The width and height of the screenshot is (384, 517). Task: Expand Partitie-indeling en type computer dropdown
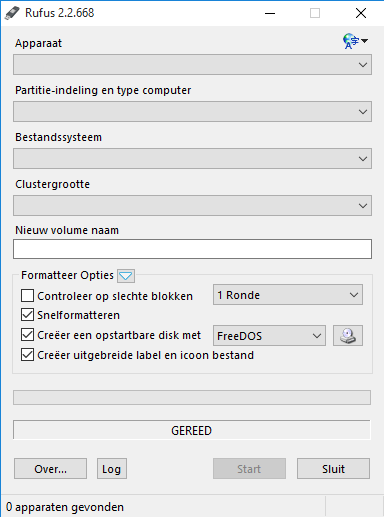pyautogui.click(x=192, y=112)
